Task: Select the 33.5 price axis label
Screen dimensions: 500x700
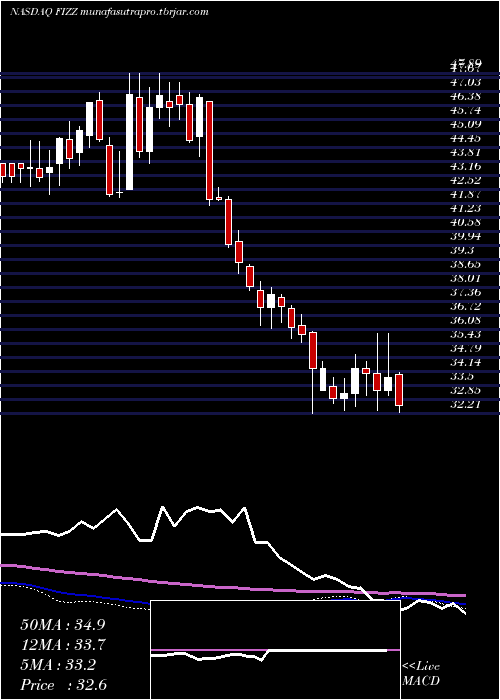Action: [462, 376]
